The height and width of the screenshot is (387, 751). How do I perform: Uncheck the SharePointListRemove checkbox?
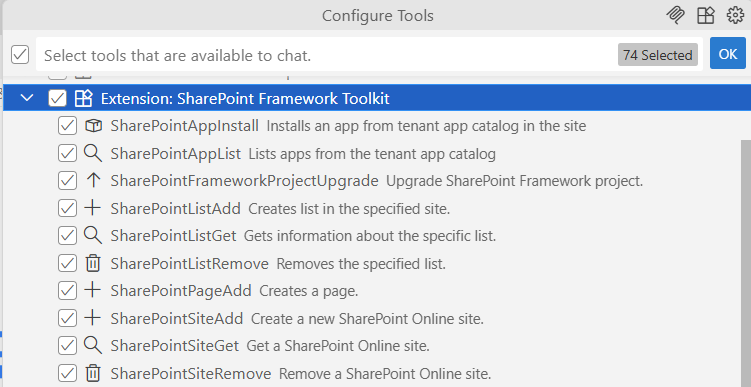[x=67, y=263]
